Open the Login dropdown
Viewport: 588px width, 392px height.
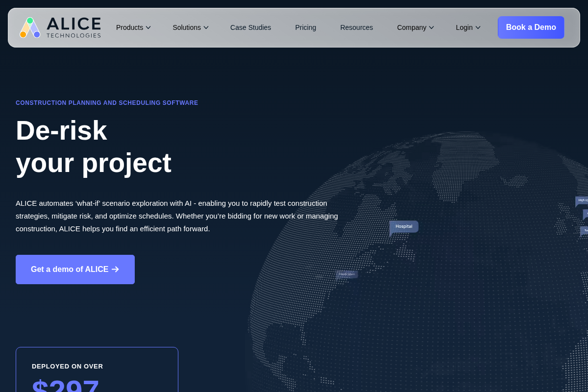(x=468, y=27)
